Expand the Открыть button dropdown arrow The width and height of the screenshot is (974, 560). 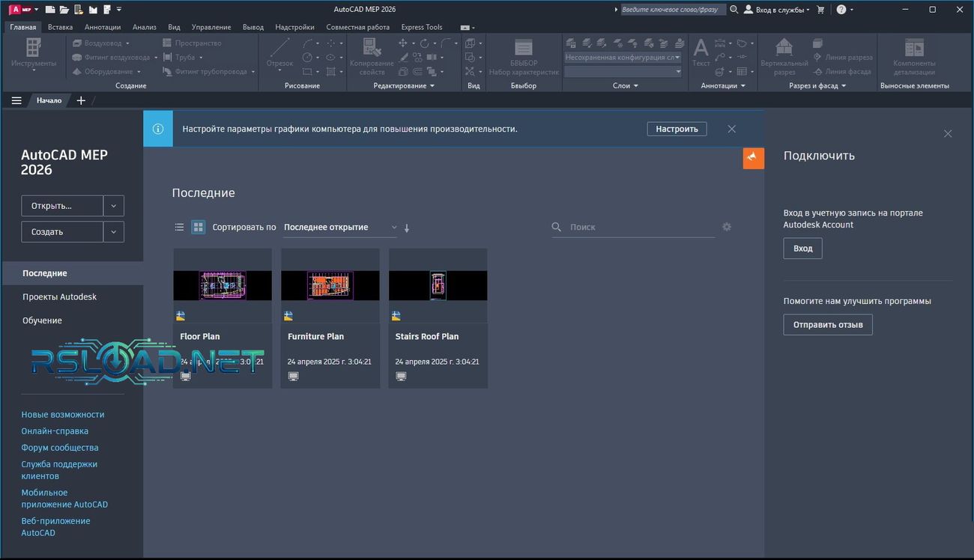click(x=113, y=205)
